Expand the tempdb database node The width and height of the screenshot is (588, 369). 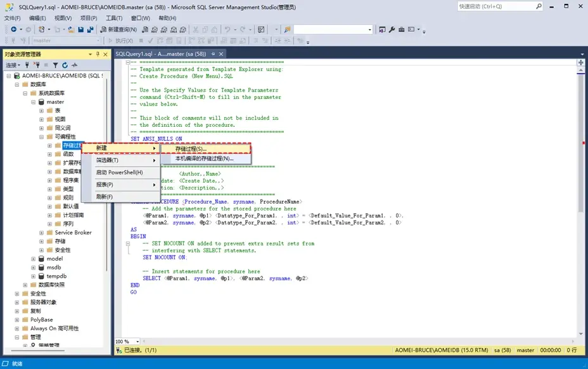34,276
